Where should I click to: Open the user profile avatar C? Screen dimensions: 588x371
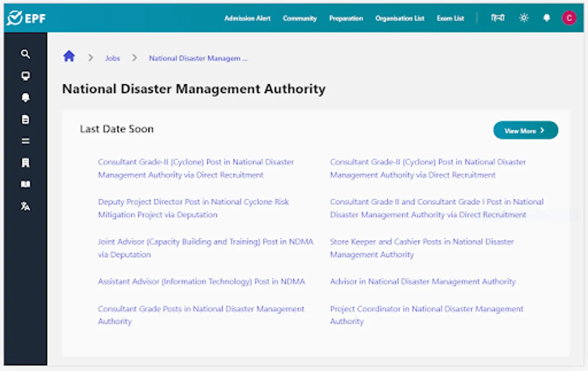[569, 18]
